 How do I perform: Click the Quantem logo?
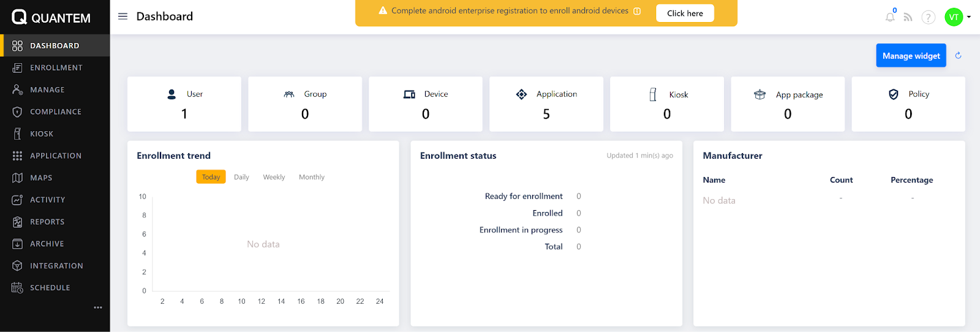tap(51, 17)
